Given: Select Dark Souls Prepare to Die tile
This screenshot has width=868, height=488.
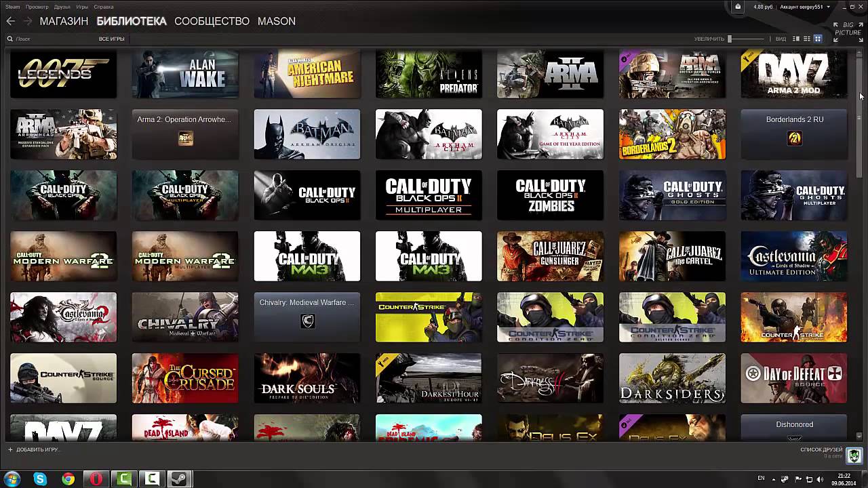Looking at the screenshot, I should pyautogui.click(x=307, y=378).
